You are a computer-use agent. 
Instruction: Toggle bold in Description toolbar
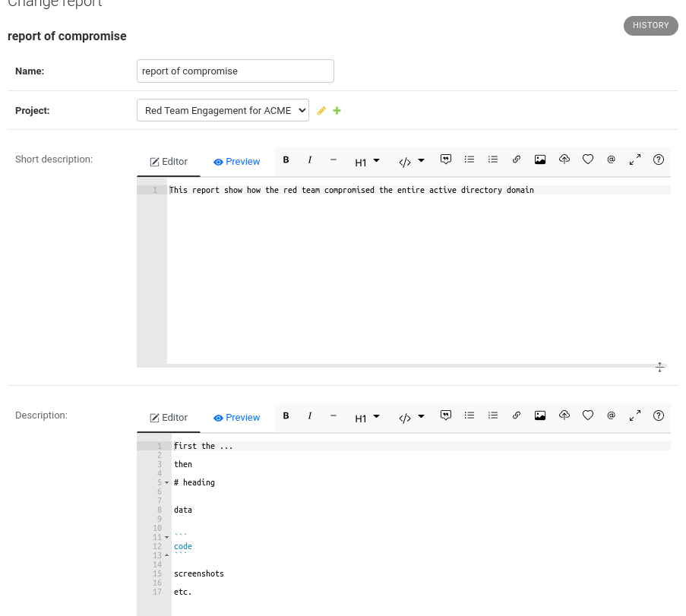coord(286,416)
